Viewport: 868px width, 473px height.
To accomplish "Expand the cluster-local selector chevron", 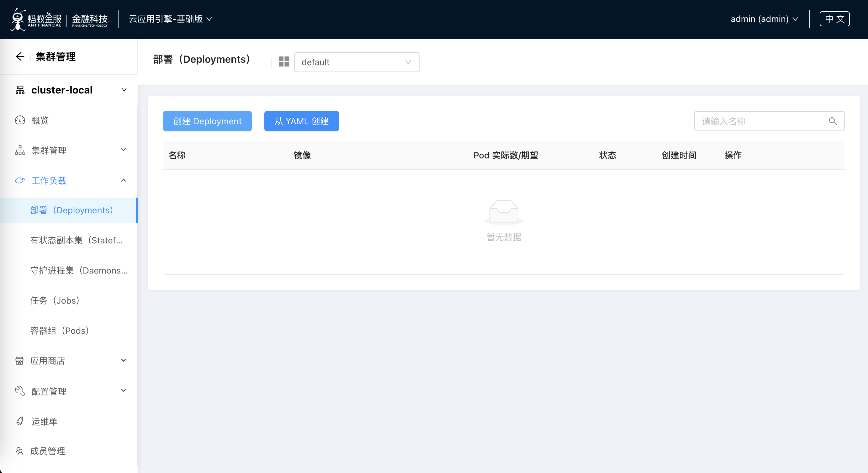I will pos(124,90).
